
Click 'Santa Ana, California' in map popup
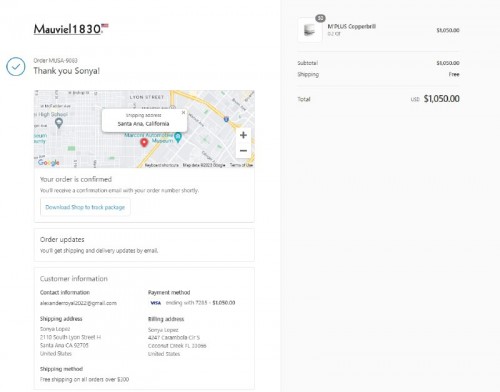click(x=143, y=124)
